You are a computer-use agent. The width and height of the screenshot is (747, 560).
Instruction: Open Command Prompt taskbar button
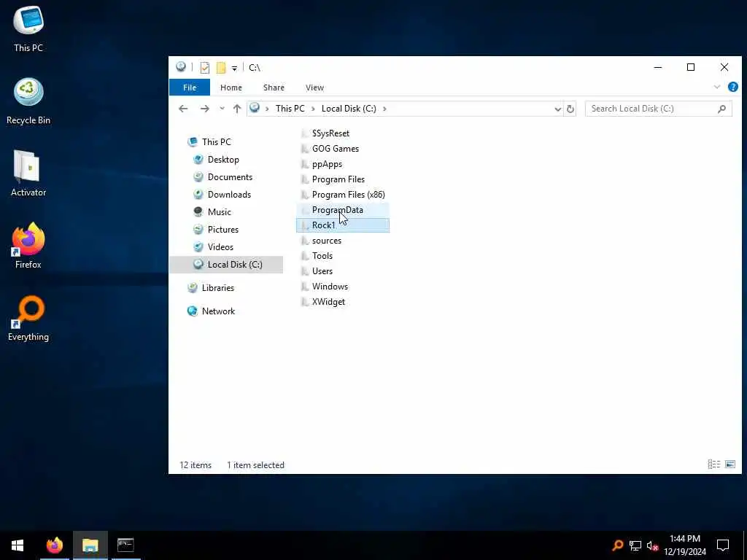(x=125, y=545)
